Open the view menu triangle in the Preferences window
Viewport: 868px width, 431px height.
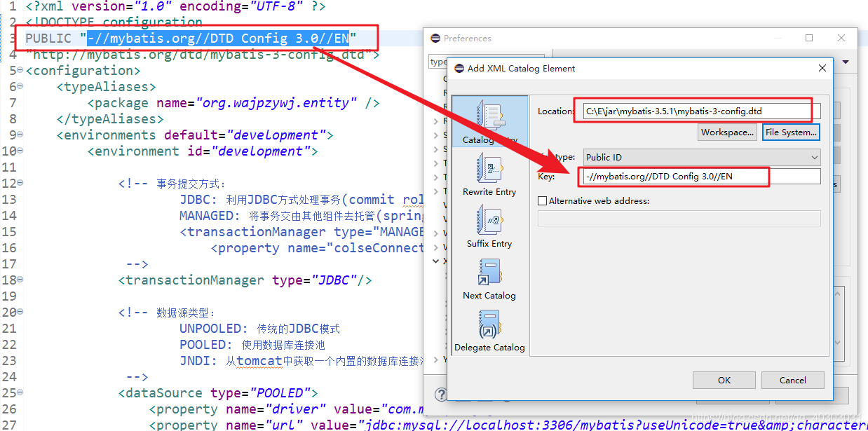[846, 62]
